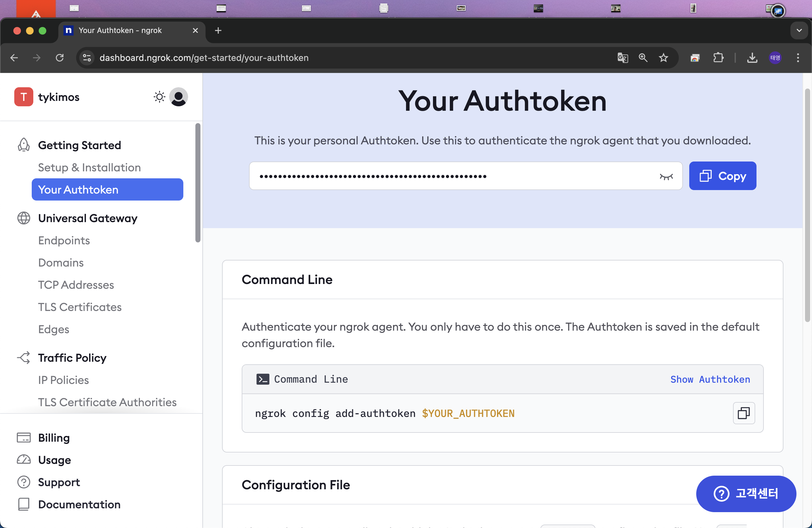812x528 pixels.
Task: Open TLS Certificates in the sidebar
Action: coord(80,307)
